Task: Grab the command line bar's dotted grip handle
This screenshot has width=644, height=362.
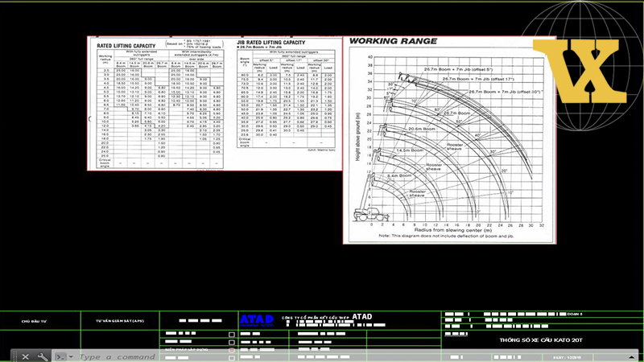Action: pos(14,356)
